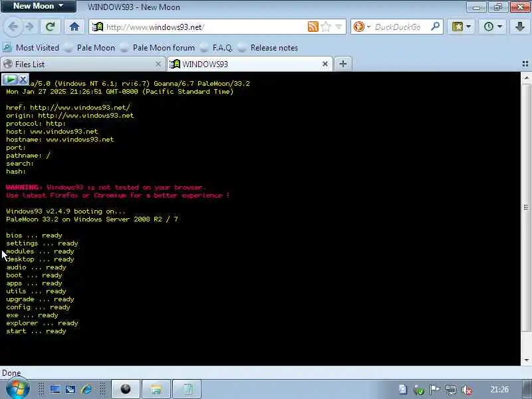Click the green play arrow overlay button
Image resolution: width=532 pixels, height=399 pixels.
(x=10, y=79)
